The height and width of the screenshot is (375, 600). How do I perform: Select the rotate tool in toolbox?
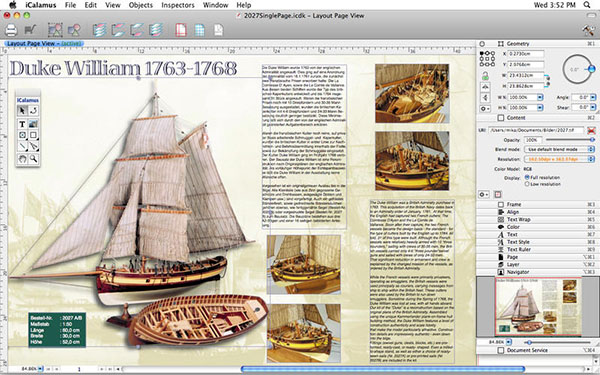pos(33,111)
